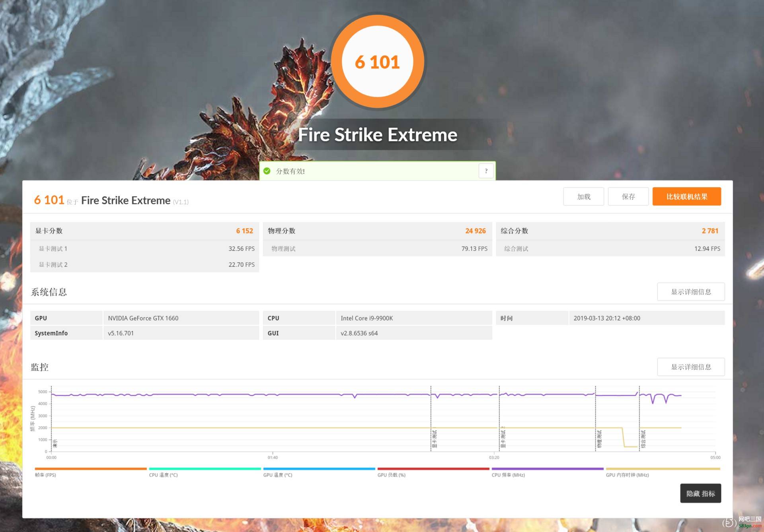
Task: Toggle the CPU 频率 (MHz) purple legend bar
Action: pos(548,469)
